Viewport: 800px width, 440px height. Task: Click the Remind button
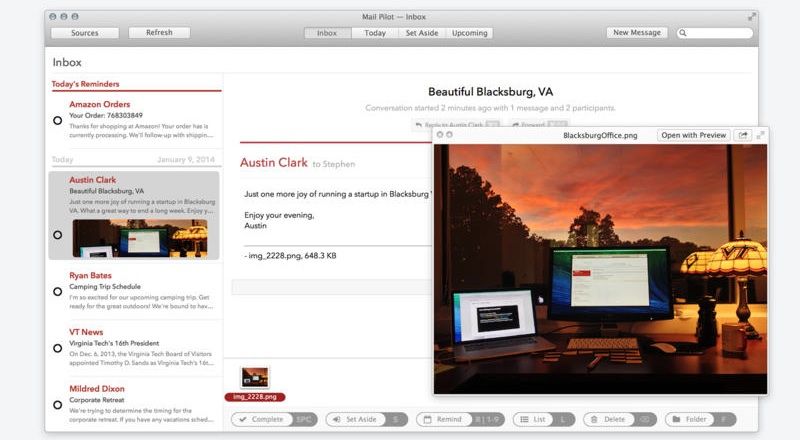coord(460,419)
